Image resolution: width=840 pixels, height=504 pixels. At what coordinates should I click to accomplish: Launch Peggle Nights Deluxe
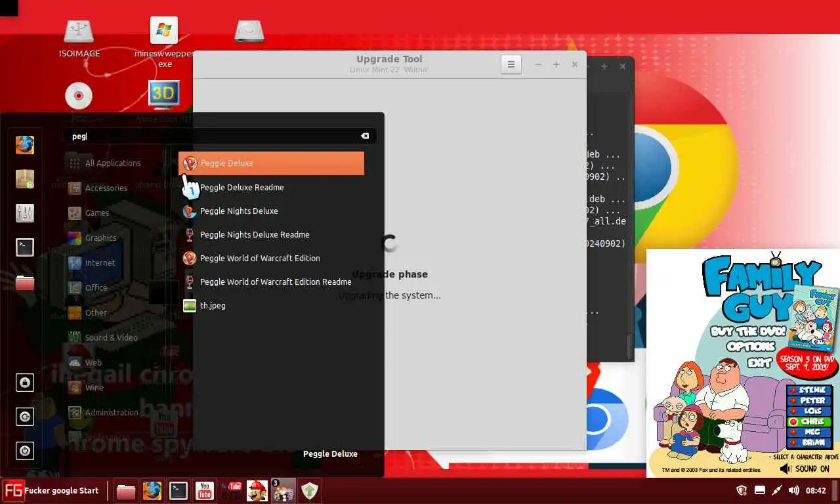(271, 211)
